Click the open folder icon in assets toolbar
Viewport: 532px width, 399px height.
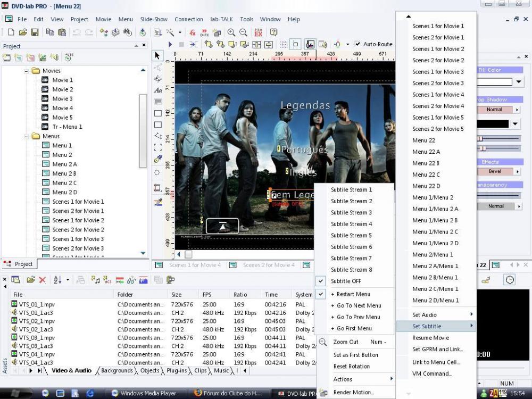(31, 280)
